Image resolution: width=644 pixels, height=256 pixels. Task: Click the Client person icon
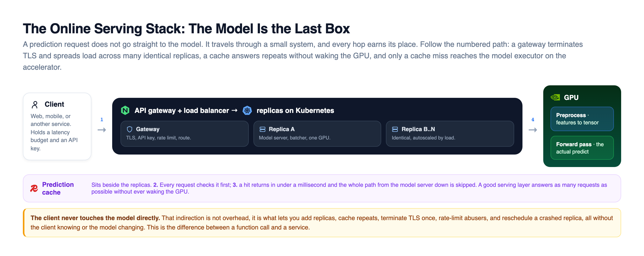coord(35,105)
